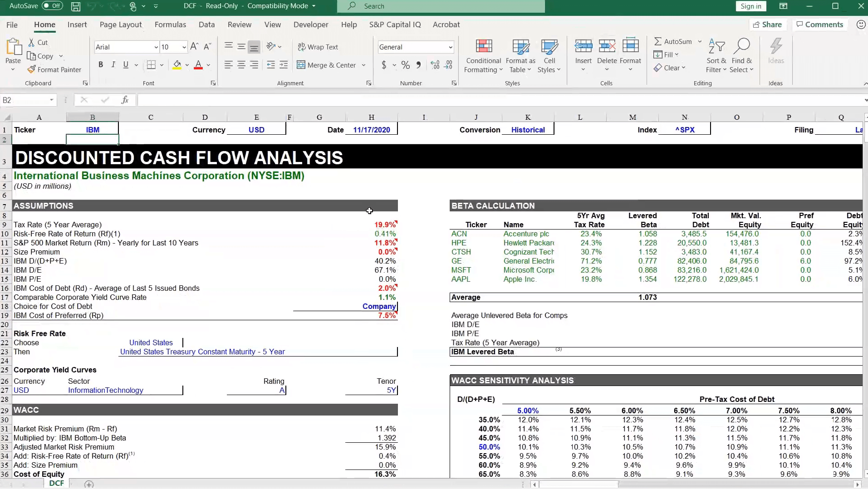The image size is (868, 489).
Task: Toggle Merge & Center on cells
Action: click(x=326, y=65)
